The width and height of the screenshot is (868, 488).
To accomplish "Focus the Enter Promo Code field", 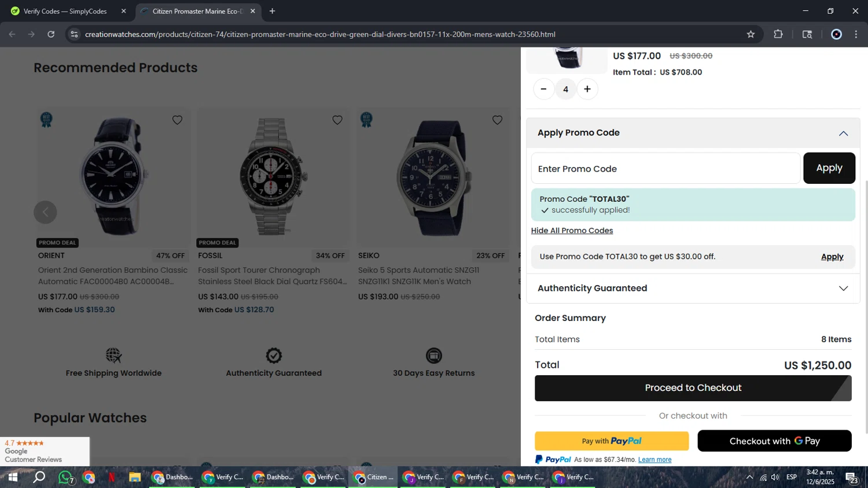I will coord(665,168).
